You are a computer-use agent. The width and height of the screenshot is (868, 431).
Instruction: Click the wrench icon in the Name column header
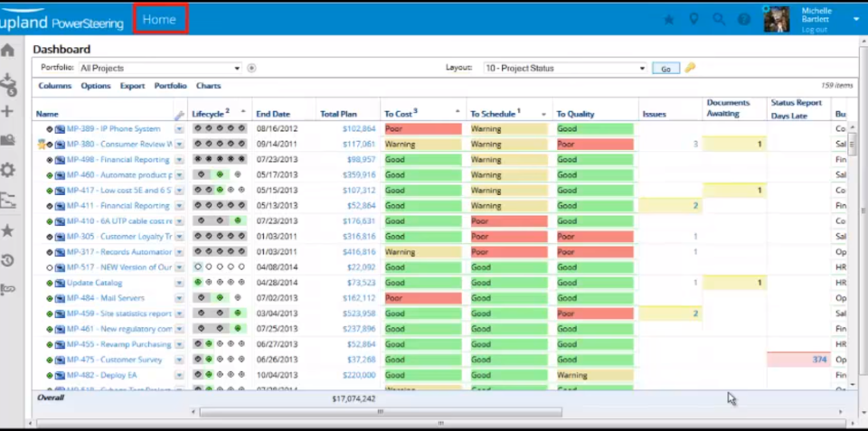[x=179, y=115]
